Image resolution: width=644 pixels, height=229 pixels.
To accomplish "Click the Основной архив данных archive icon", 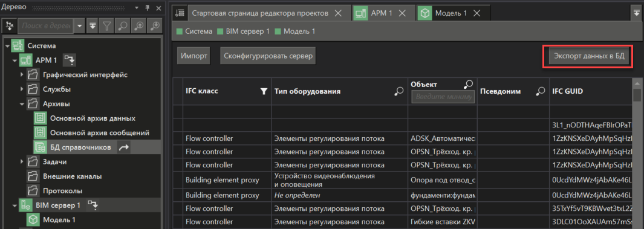I will [x=40, y=118].
